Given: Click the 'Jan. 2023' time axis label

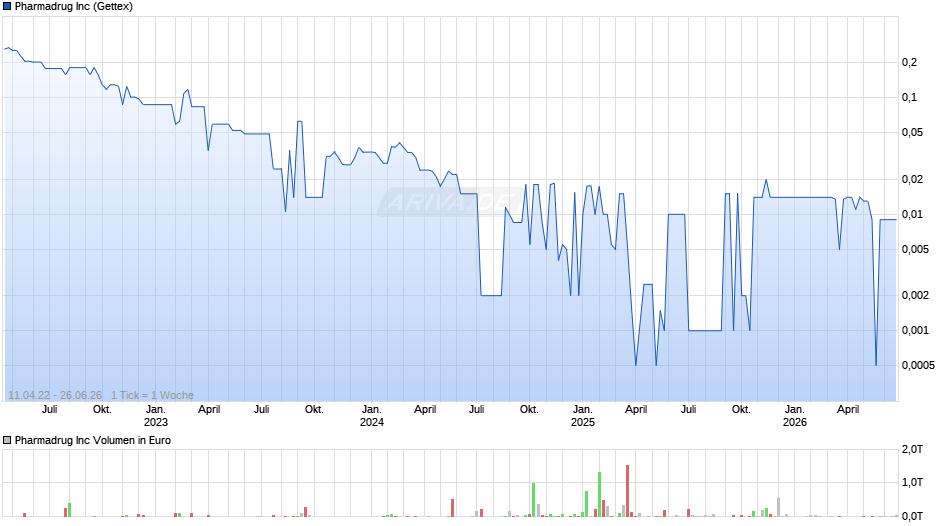Looking at the screenshot, I should pyautogui.click(x=156, y=416).
